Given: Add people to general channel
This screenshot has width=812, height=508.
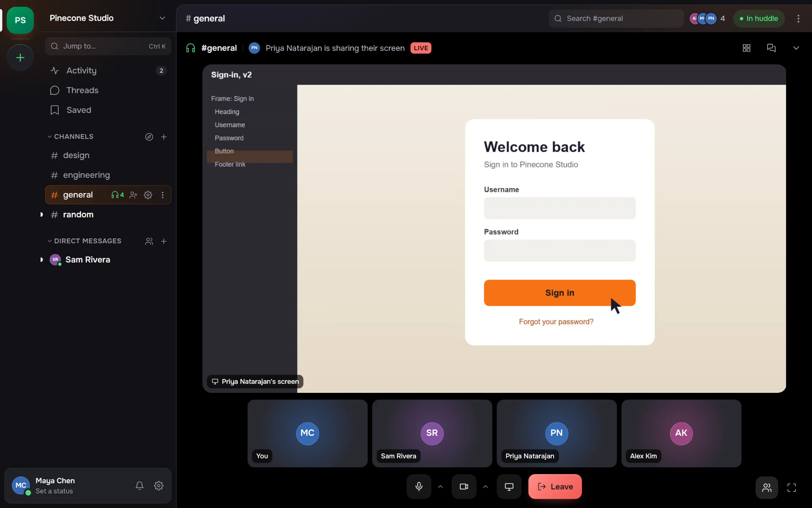Looking at the screenshot, I should (133, 195).
